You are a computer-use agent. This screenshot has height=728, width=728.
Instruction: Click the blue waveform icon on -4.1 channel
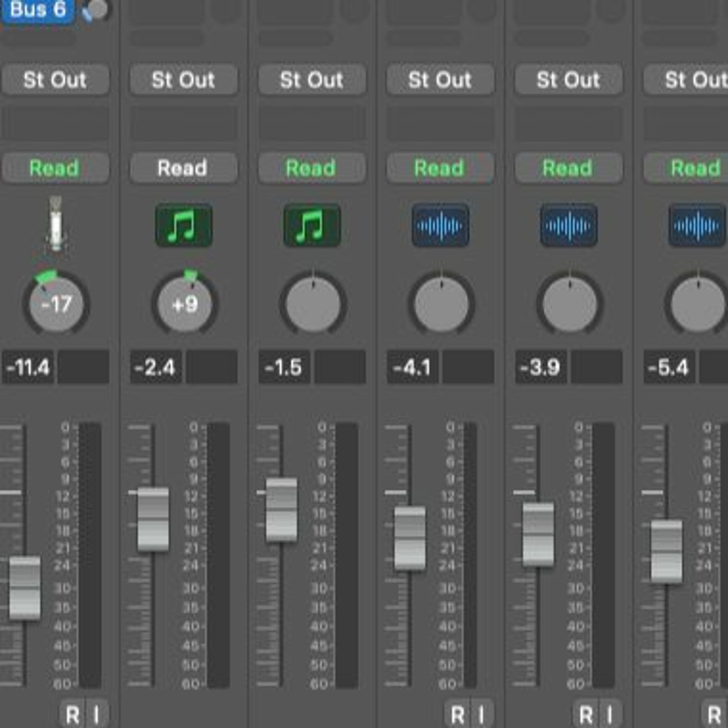tap(440, 225)
